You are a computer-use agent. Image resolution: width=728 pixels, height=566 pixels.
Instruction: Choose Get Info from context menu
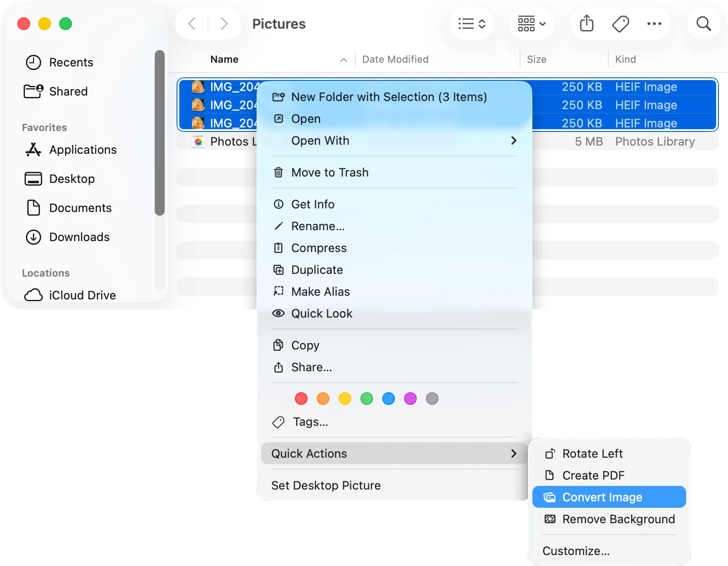[394, 204]
